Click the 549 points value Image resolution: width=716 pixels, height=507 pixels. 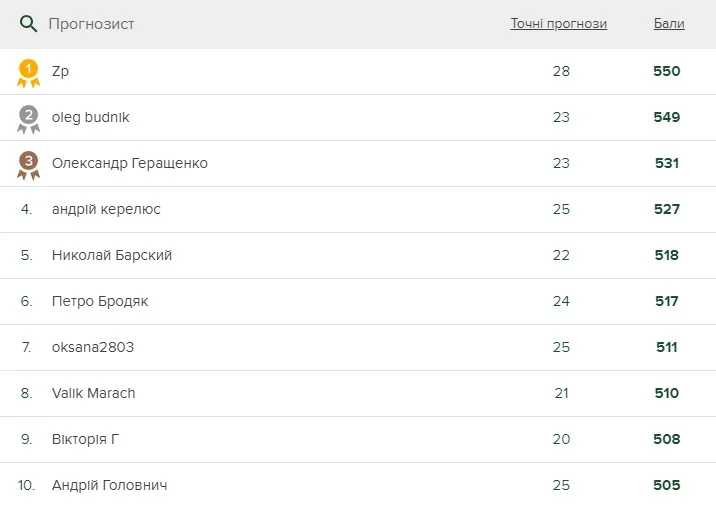pos(666,118)
